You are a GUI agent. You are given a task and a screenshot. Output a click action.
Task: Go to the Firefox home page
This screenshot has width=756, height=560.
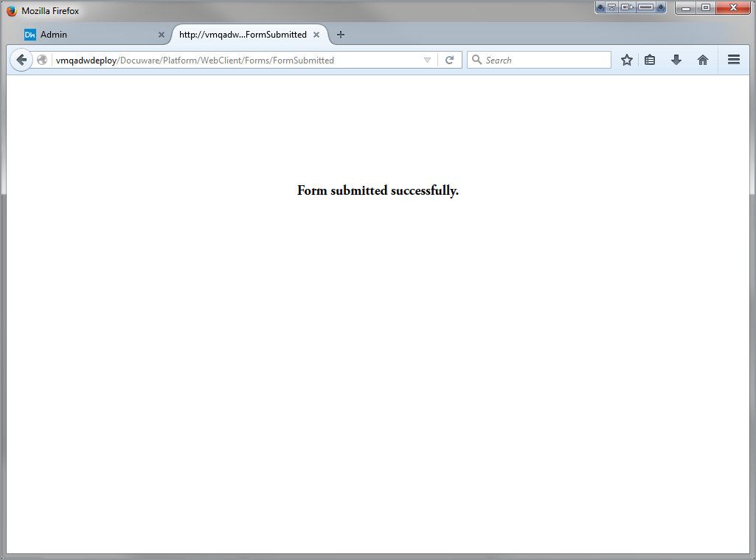[x=703, y=61]
